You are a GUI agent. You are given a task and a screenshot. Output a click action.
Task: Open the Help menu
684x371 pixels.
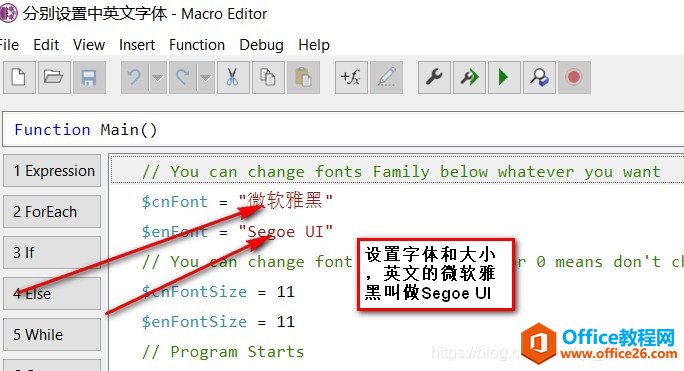[314, 45]
